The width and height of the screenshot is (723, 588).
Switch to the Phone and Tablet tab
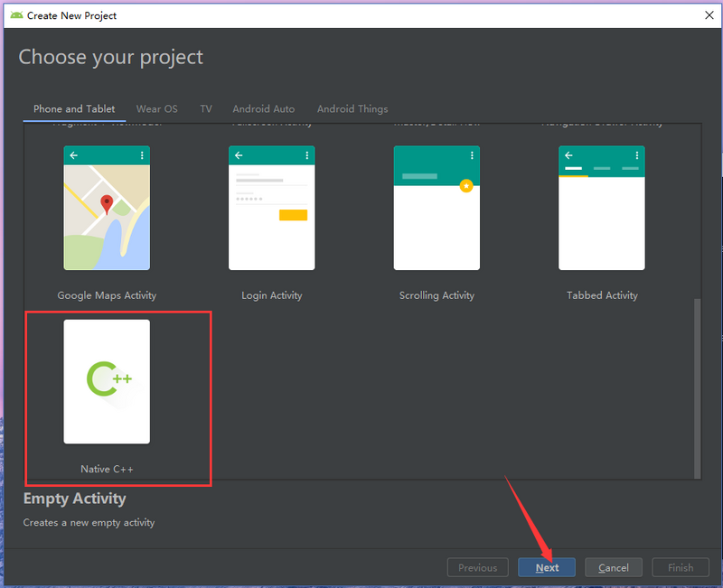(x=74, y=109)
